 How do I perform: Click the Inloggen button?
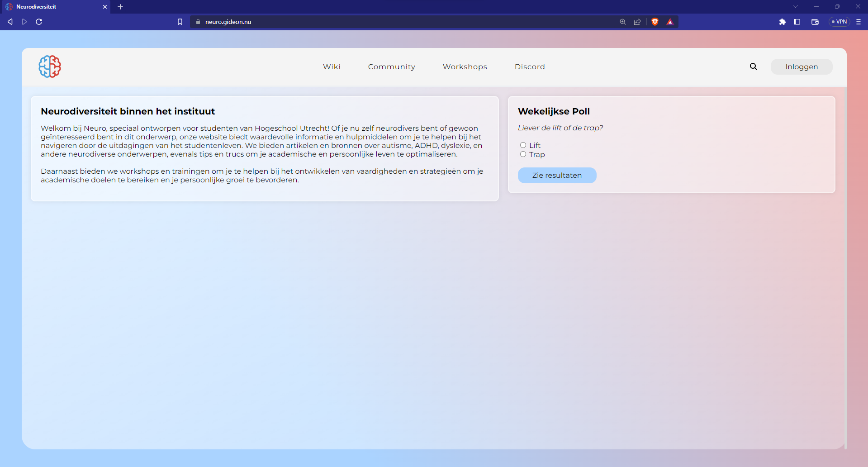801,67
